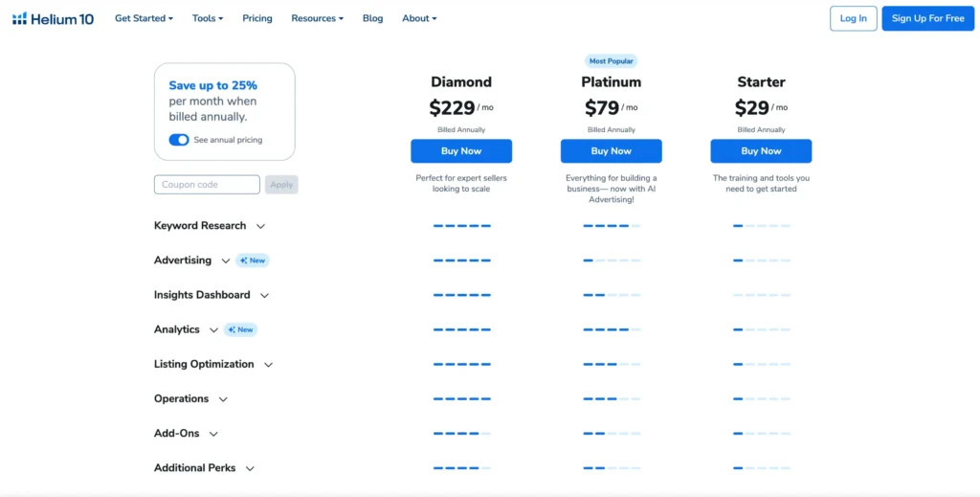Viewport: 980px width, 497px height.
Task: Expand the Insights Dashboard row chevron
Action: coord(264,295)
